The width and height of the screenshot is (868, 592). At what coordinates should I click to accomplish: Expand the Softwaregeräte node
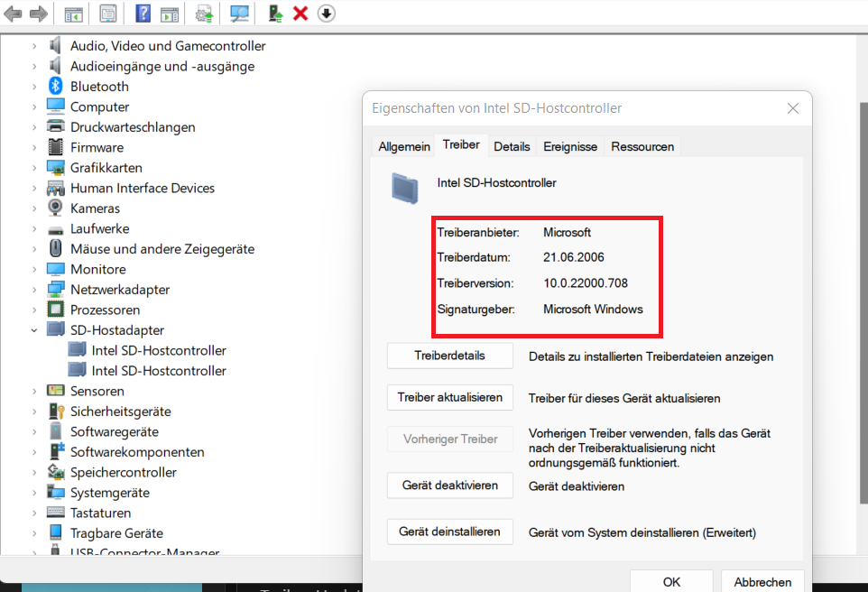point(34,431)
